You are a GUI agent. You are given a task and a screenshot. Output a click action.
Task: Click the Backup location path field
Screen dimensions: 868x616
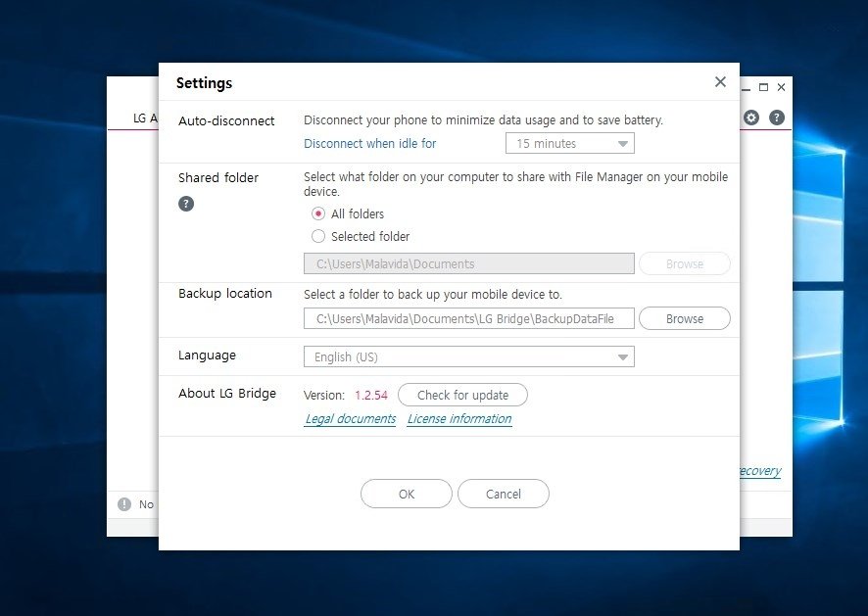(469, 319)
